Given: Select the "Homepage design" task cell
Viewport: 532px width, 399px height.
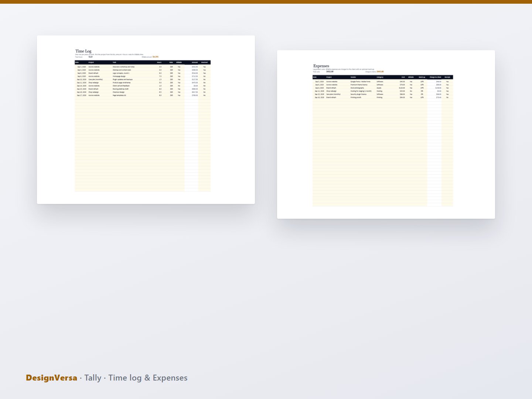Looking at the screenshot, I should (119, 76).
